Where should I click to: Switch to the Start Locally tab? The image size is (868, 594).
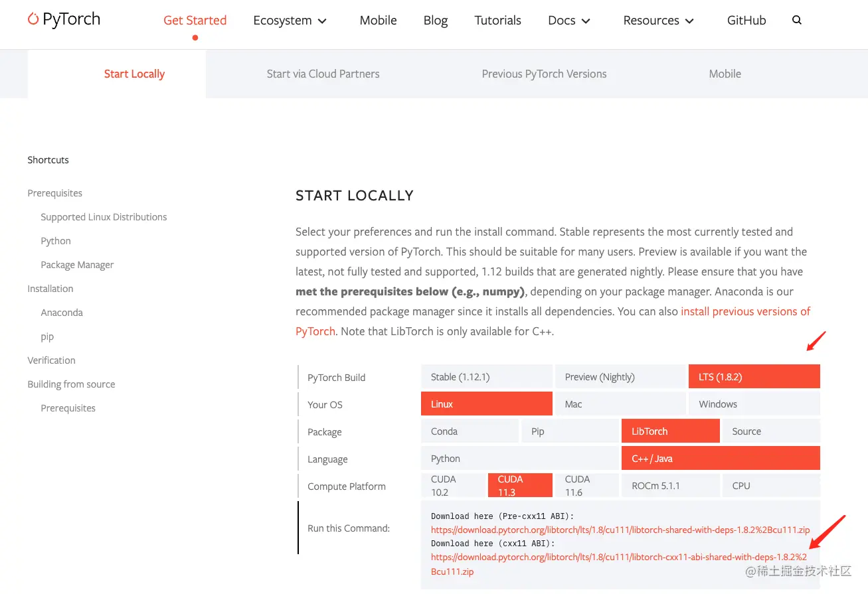pos(134,74)
